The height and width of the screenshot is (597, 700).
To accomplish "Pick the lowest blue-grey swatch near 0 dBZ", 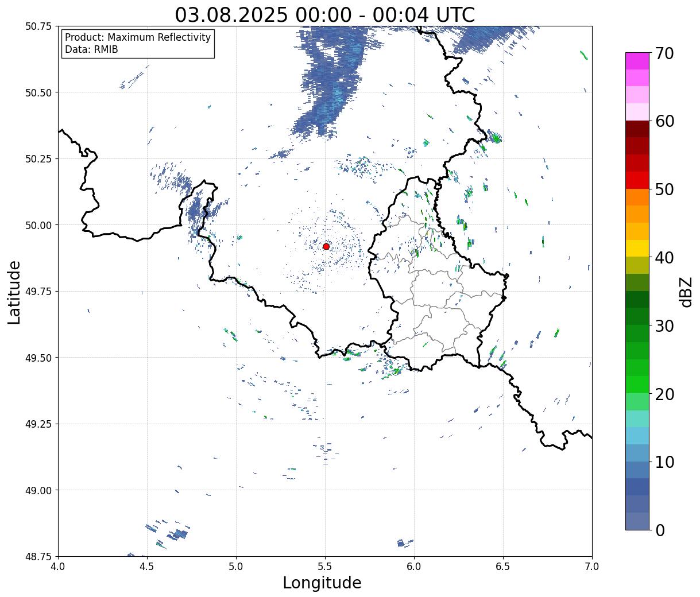I will pos(637,521).
